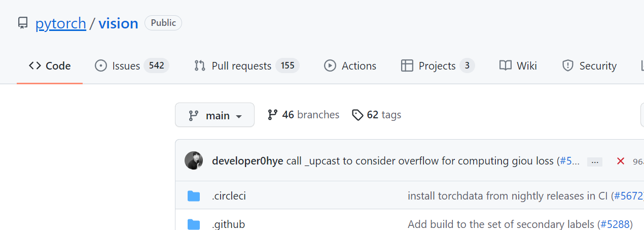Open the Security tab
Image resolution: width=644 pixels, height=230 pixels.
tap(589, 65)
